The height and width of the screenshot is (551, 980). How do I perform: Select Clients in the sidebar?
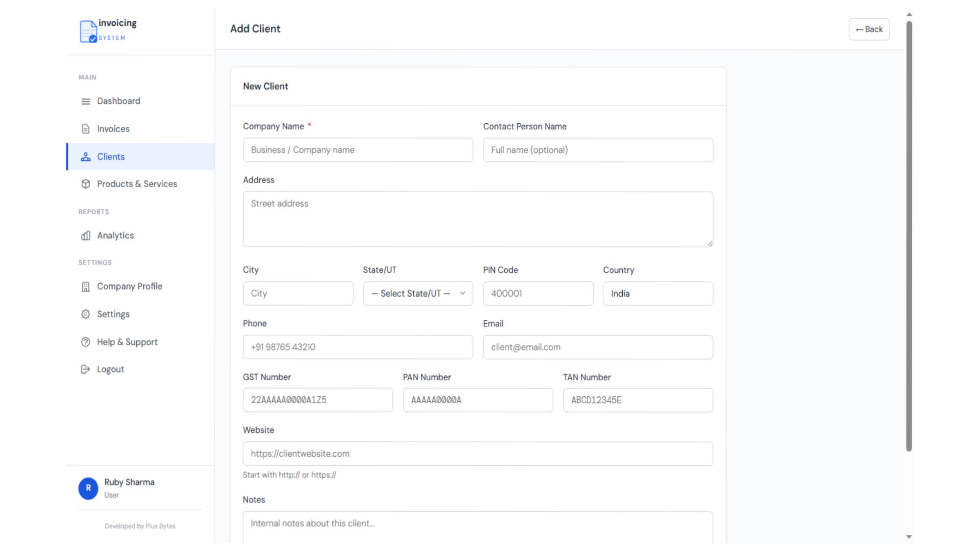coord(140,157)
